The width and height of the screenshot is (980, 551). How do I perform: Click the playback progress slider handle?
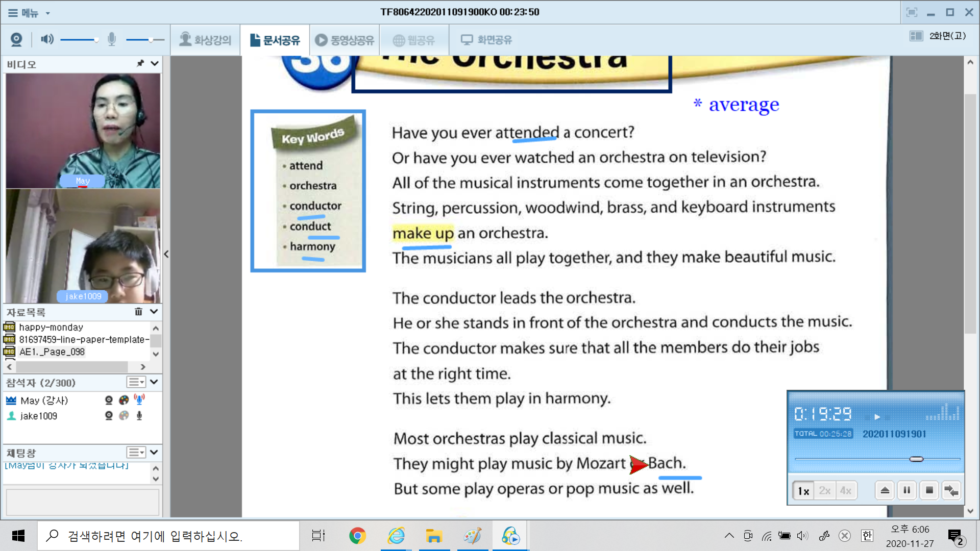(916, 459)
